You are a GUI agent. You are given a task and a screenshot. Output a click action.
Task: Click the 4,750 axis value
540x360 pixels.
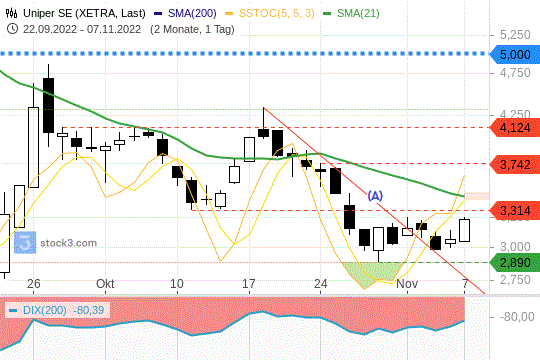(515, 73)
